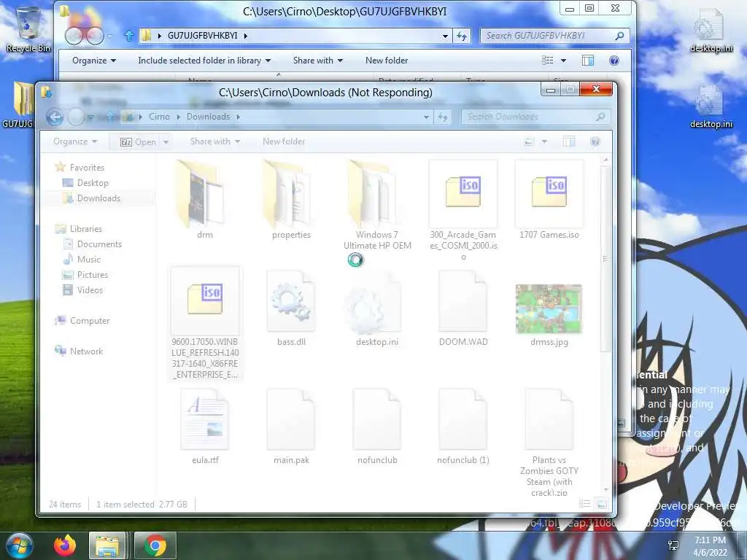Open address dropdown in GU7UJGFBVHKBYI window
Image resolution: width=747 pixels, height=560 pixels.
(445, 36)
